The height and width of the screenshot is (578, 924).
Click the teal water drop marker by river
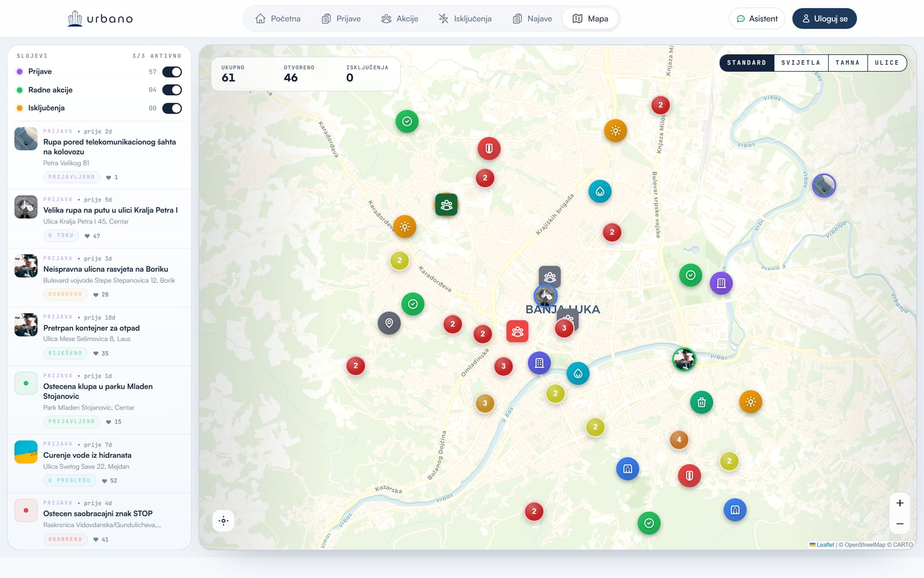[578, 373]
